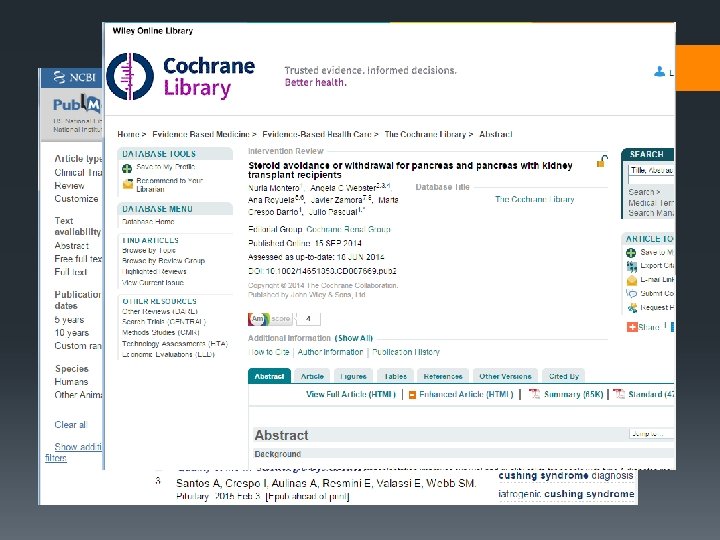This screenshot has width=720, height=540.
Task: Open Other Reviews (DARE) resource
Action: click(160, 311)
